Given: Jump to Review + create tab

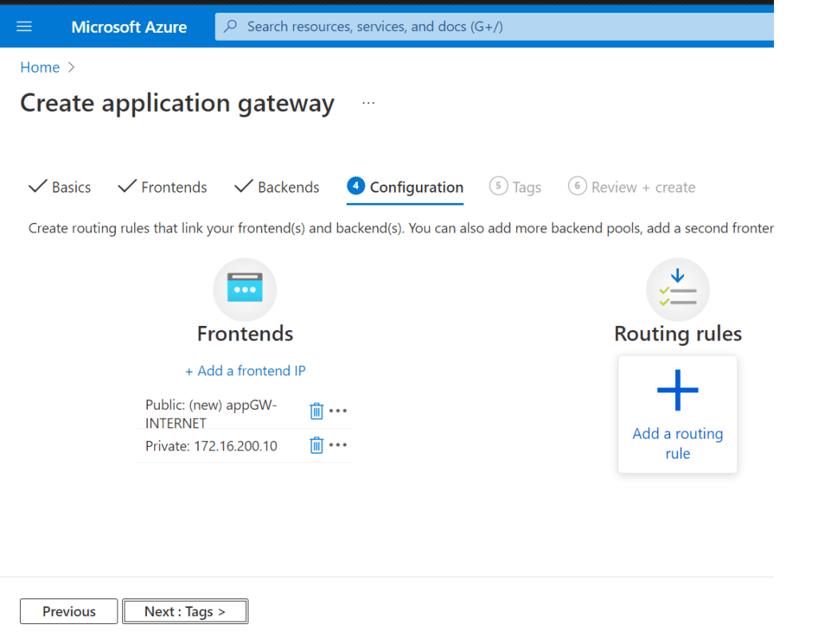Looking at the screenshot, I should click(x=633, y=187).
